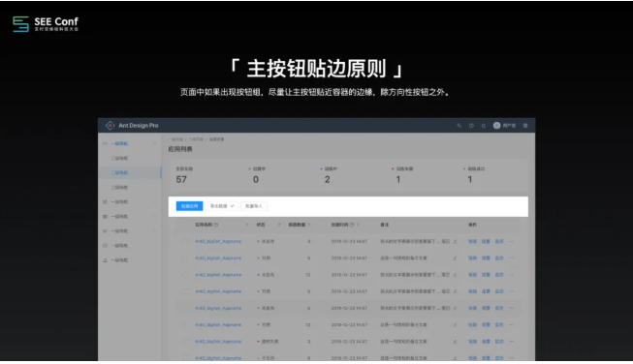The image size is (633, 364).
Task: Open help with the header question-mark icon
Action: point(471,125)
